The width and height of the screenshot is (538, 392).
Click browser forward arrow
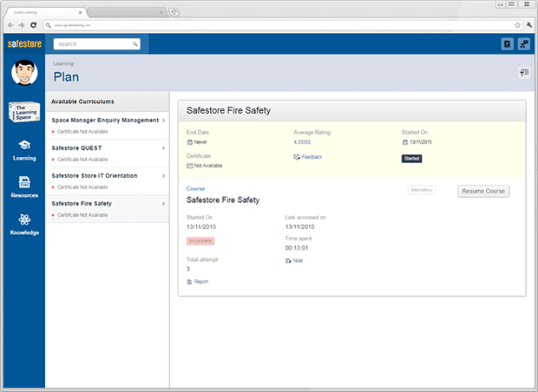(22, 25)
